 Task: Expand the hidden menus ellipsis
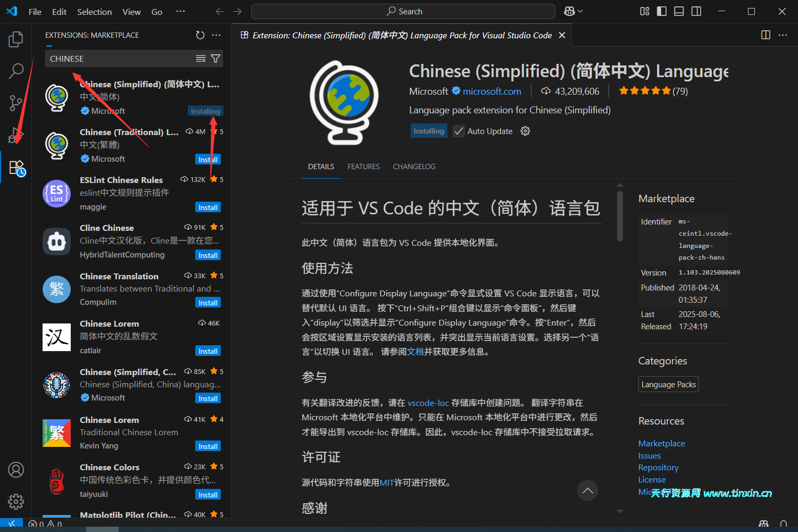coord(181,11)
